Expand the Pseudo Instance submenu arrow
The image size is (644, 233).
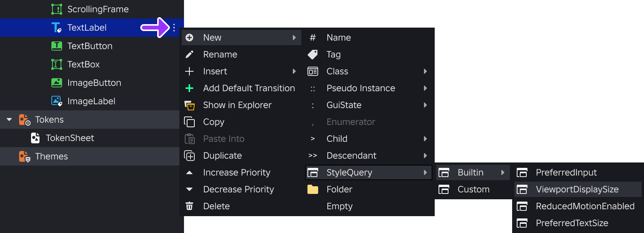click(x=425, y=88)
